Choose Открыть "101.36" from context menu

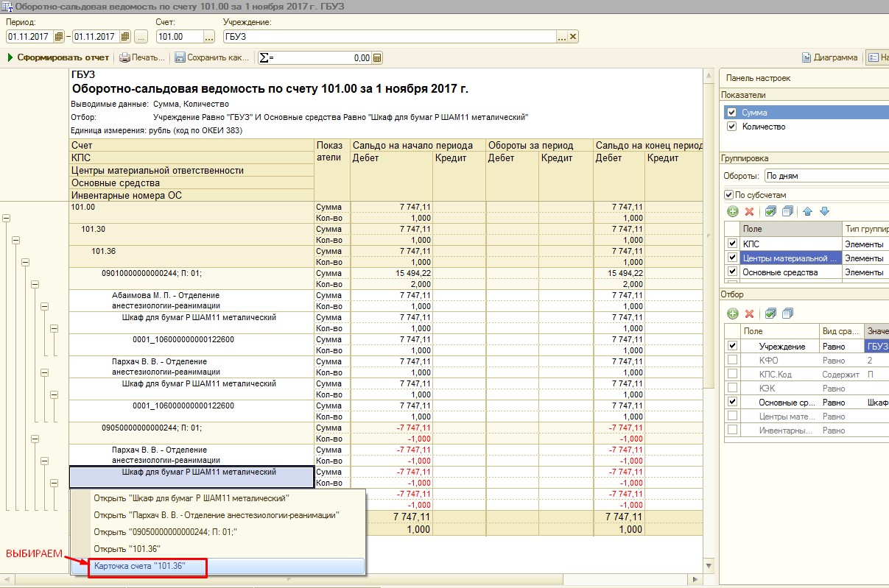point(126,548)
